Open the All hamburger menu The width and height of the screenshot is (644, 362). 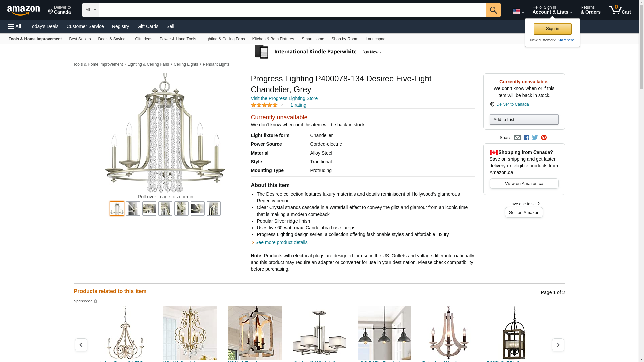pyautogui.click(x=15, y=26)
